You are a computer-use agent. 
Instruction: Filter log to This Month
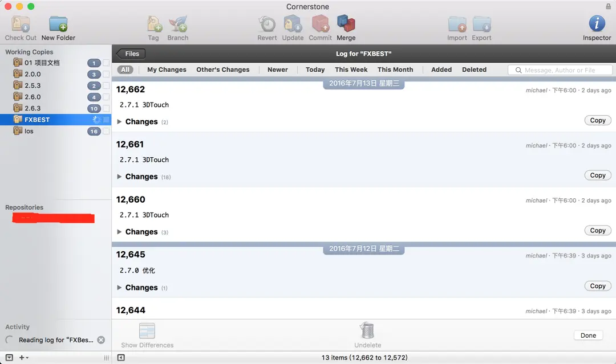tap(395, 70)
